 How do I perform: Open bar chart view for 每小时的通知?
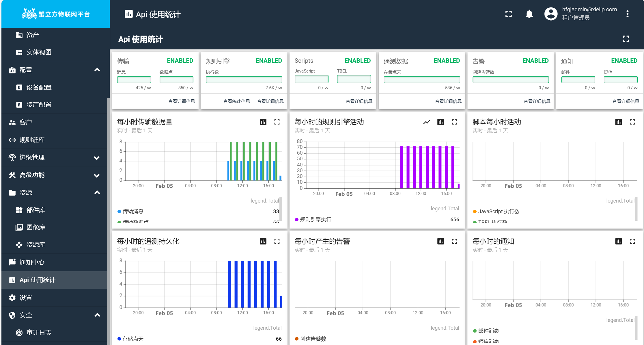click(618, 241)
